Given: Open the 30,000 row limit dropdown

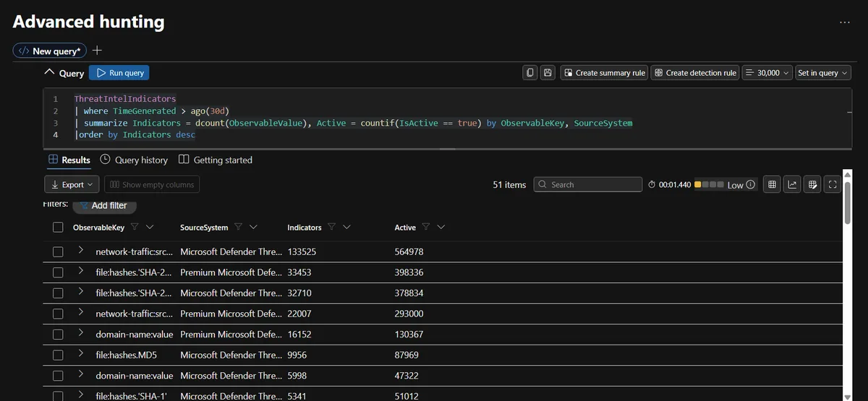Looking at the screenshot, I should [767, 73].
